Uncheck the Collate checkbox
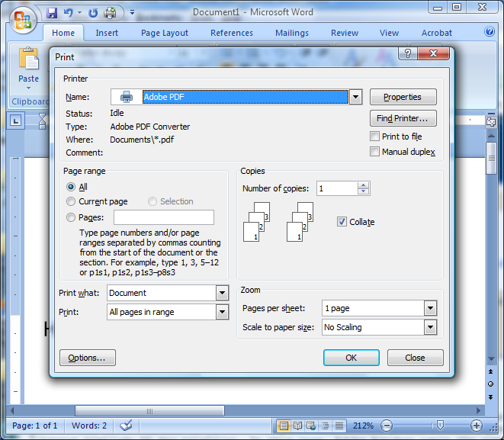Screen dimensions: 504x440 (342, 222)
